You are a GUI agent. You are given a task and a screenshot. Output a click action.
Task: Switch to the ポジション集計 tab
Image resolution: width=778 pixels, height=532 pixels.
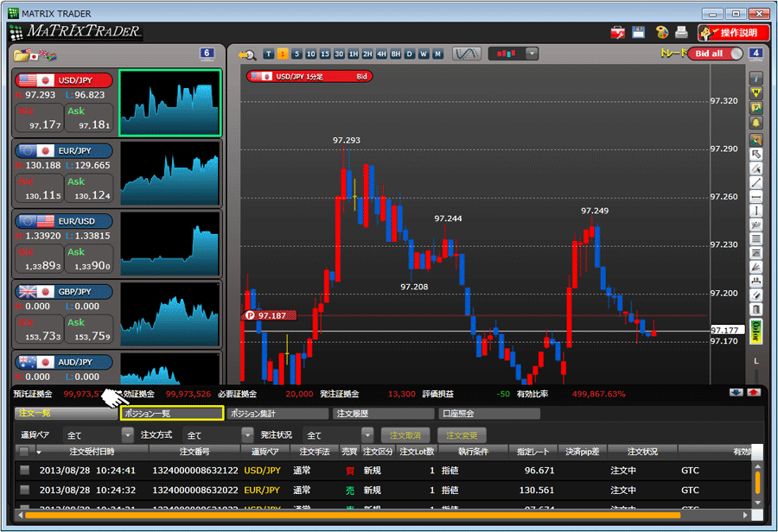tap(277, 413)
